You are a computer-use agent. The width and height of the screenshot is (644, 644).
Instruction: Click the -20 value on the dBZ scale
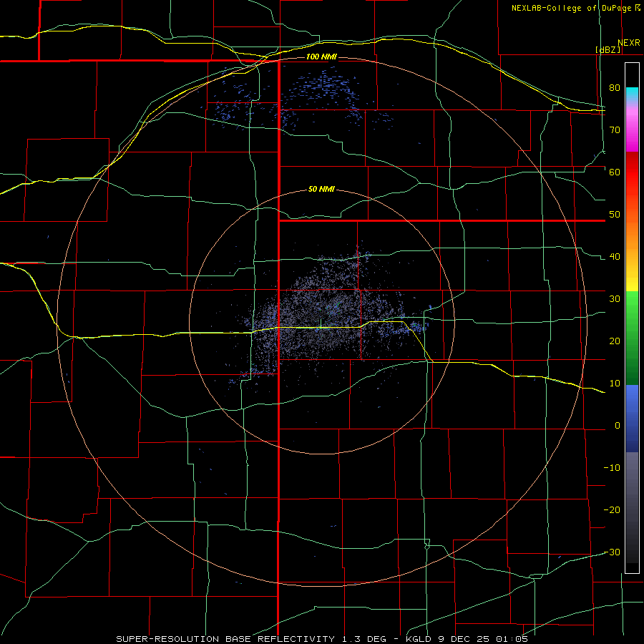pyautogui.click(x=612, y=510)
